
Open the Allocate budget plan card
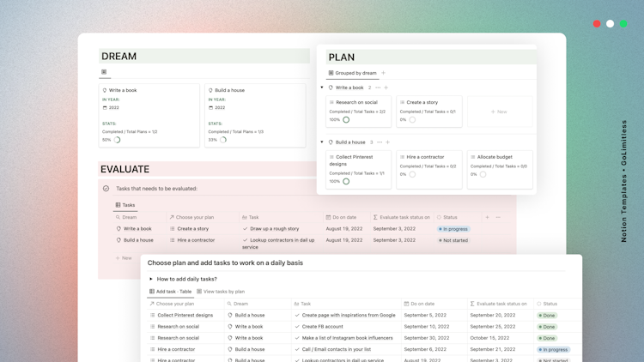(x=500, y=170)
